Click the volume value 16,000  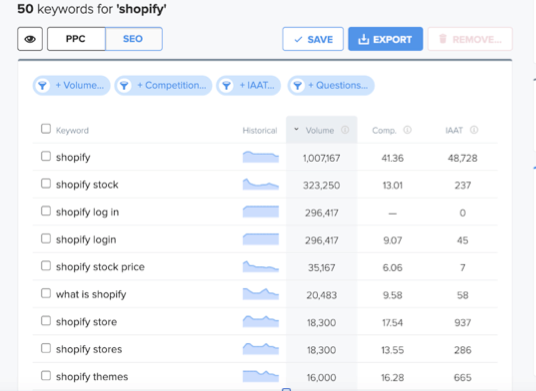pyautogui.click(x=321, y=377)
